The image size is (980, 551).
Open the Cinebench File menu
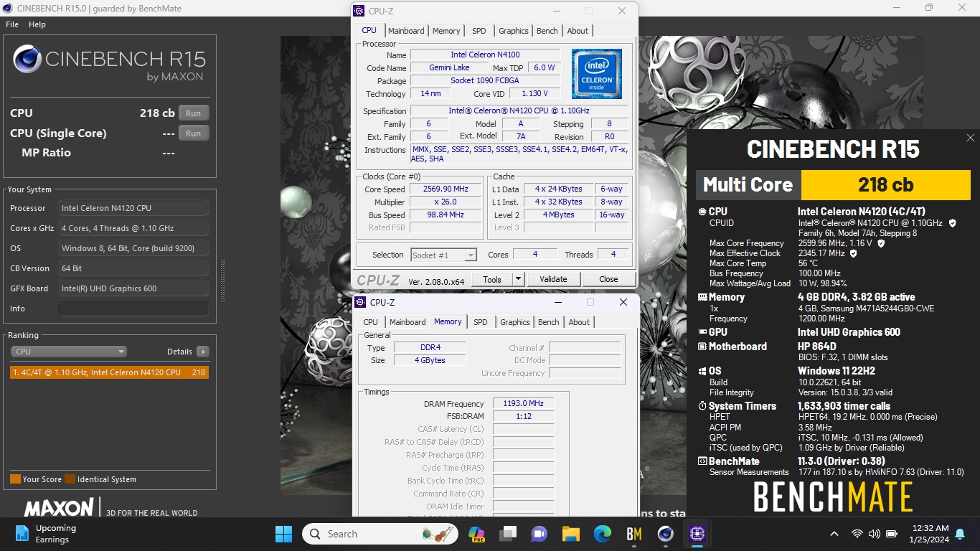tap(12, 24)
